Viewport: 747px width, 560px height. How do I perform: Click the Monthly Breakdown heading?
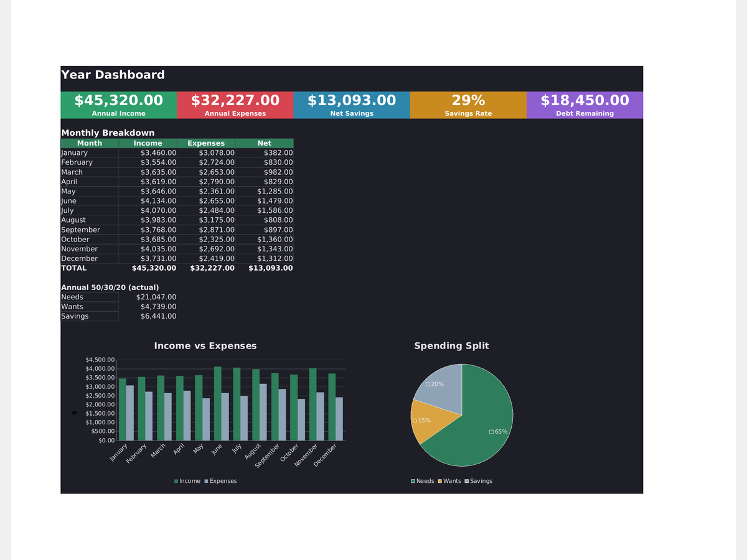coord(108,133)
